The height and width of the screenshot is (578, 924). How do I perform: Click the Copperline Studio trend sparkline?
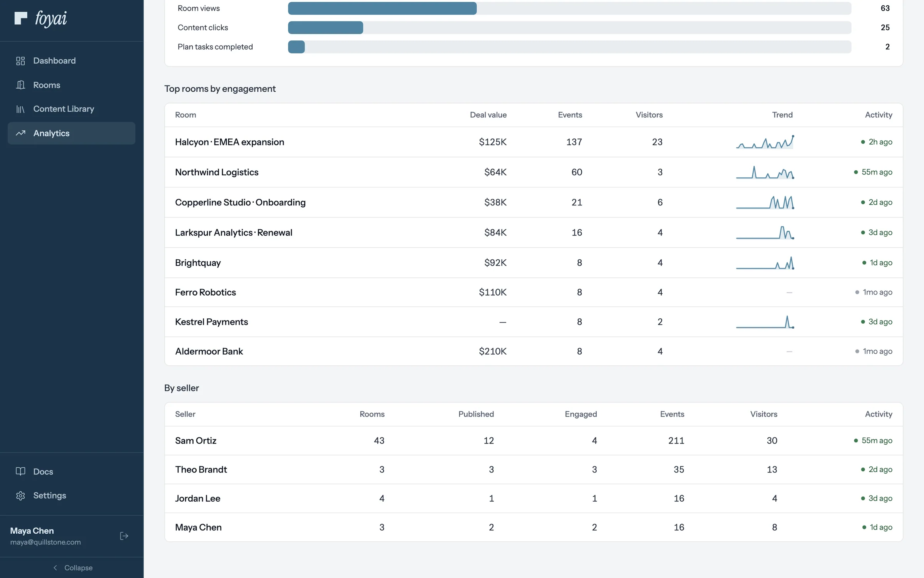(x=765, y=202)
